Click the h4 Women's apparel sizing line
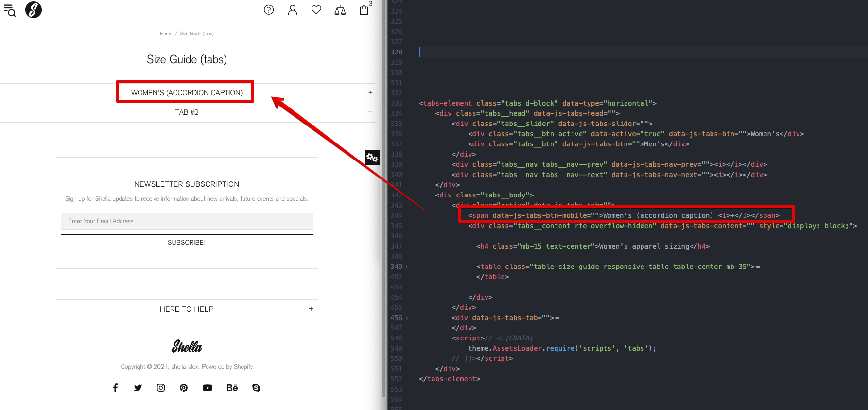This screenshot has height=410, width=868. (x=593, y=246)
